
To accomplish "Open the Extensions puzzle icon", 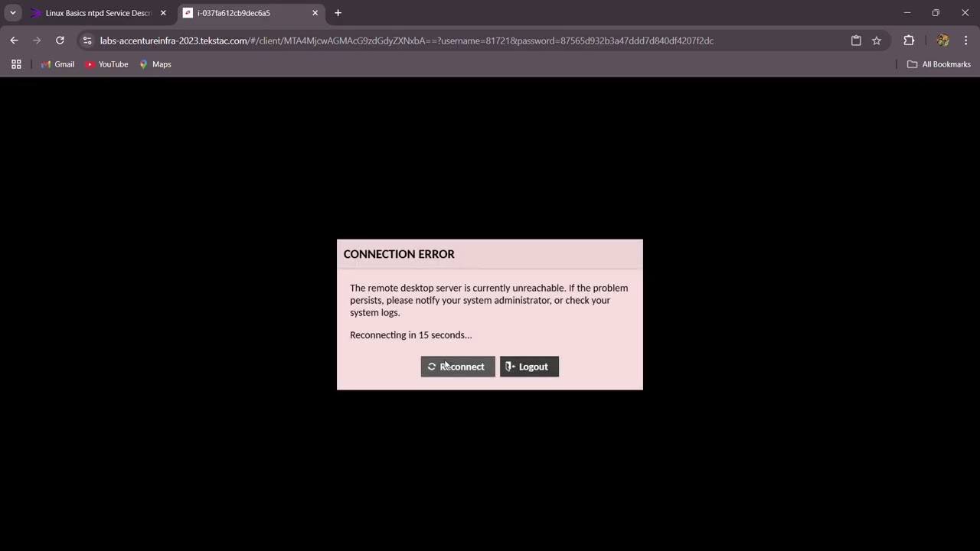I will coord(909,41).
